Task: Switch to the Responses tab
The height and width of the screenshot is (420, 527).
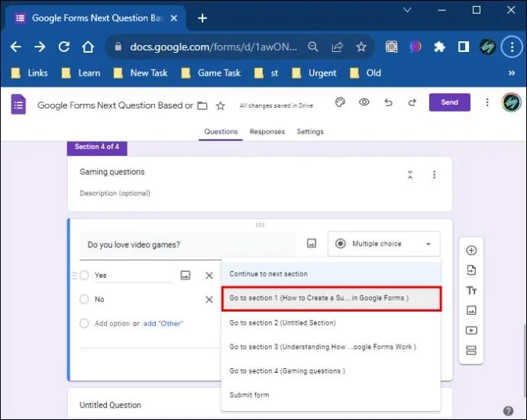Action: pos(267,131)
